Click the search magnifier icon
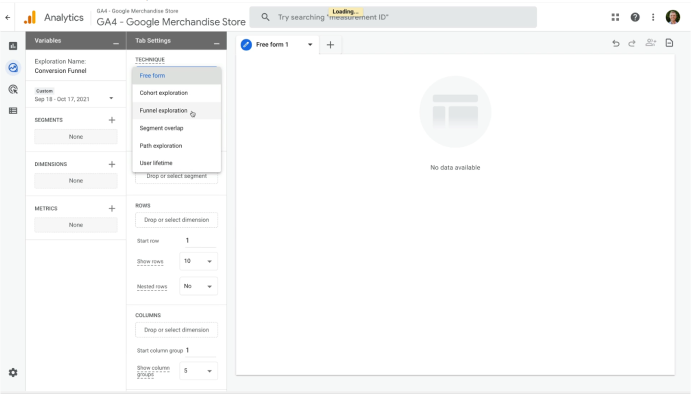 tap(265, 17)
